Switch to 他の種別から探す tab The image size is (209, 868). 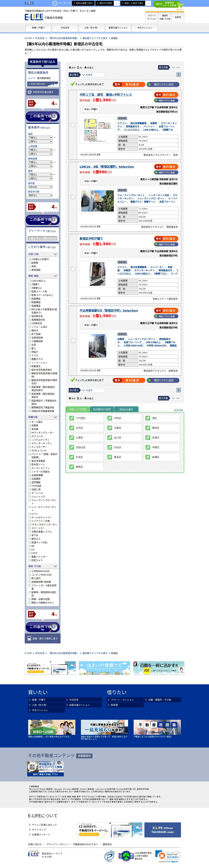[x=102, y=409]
